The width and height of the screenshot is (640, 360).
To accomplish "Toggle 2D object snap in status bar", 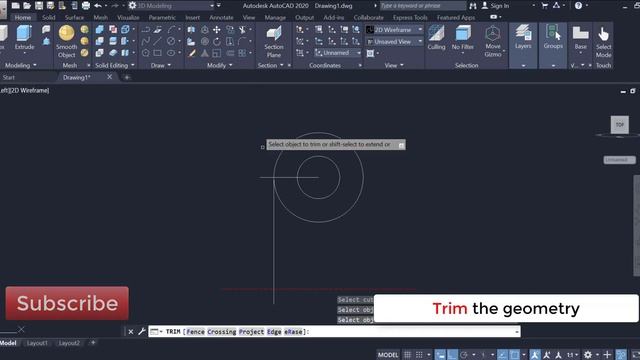I will [x=515, y=355].
